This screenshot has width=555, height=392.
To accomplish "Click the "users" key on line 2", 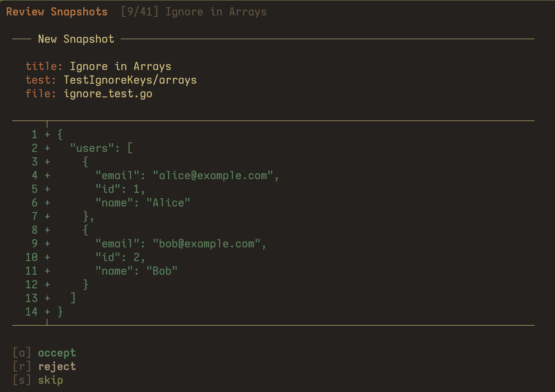I will 92,148.
